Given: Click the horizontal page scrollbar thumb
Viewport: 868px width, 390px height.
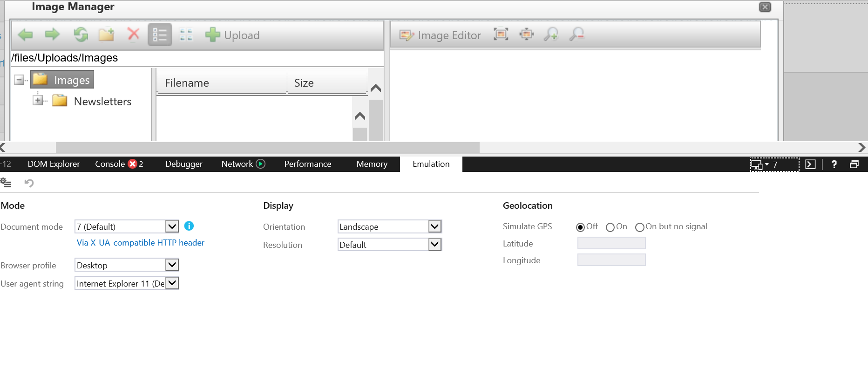Looking at the screenshot, I should (268, 147).
